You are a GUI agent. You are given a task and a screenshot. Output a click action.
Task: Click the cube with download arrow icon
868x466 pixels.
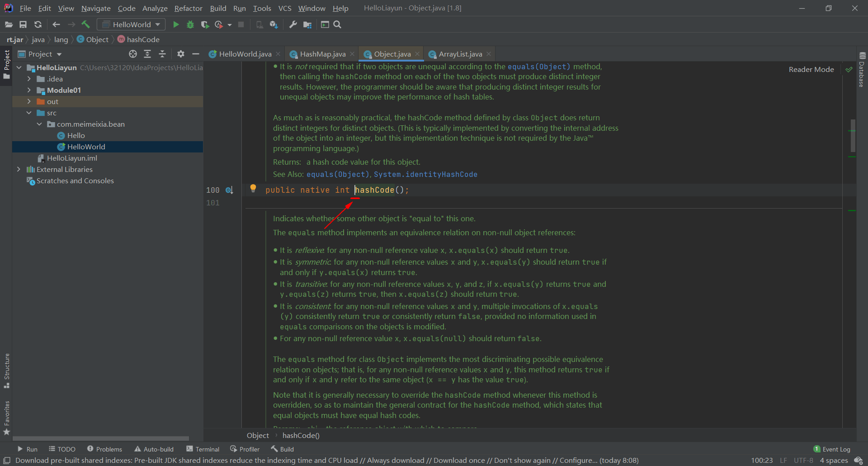[274, 24]
